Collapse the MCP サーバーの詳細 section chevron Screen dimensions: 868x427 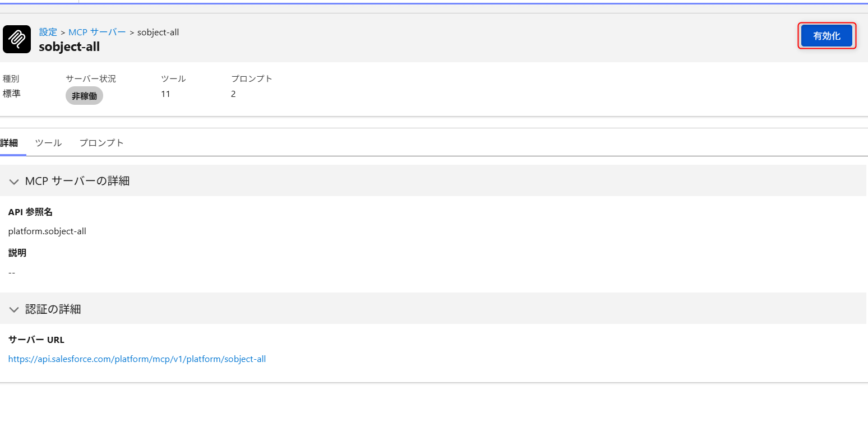point(14,182)
